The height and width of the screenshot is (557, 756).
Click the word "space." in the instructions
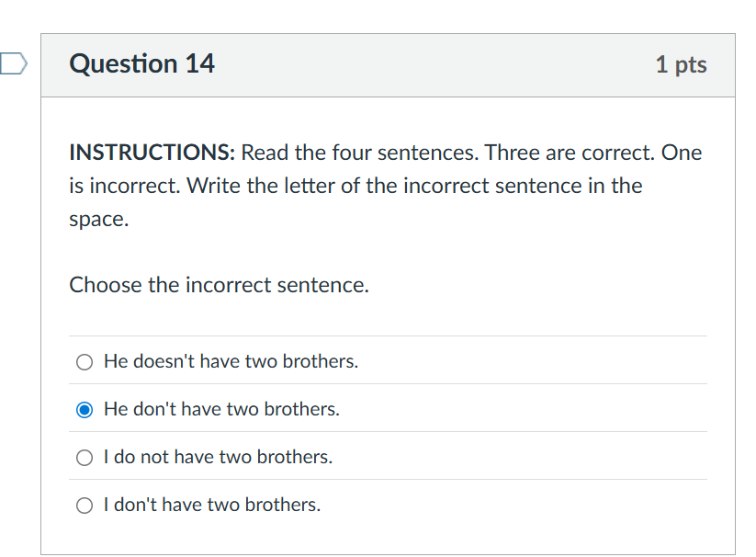tap(98, 221)
